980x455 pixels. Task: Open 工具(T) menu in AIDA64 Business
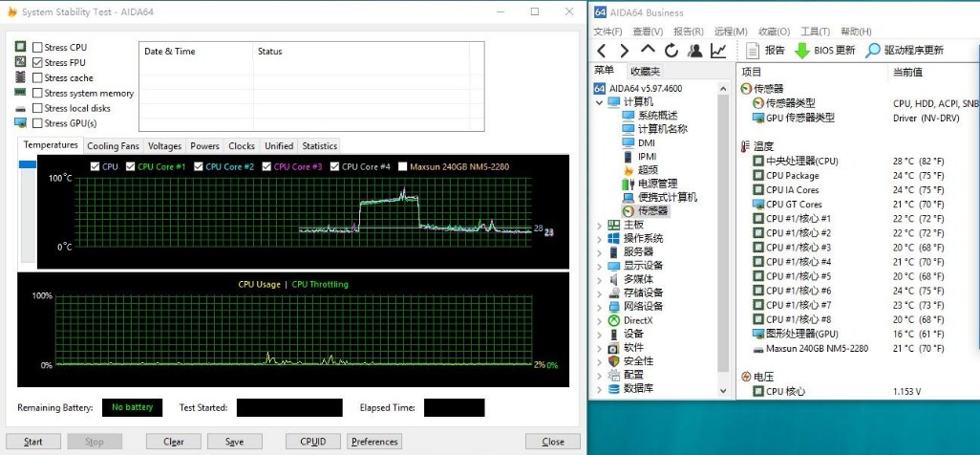816,32
